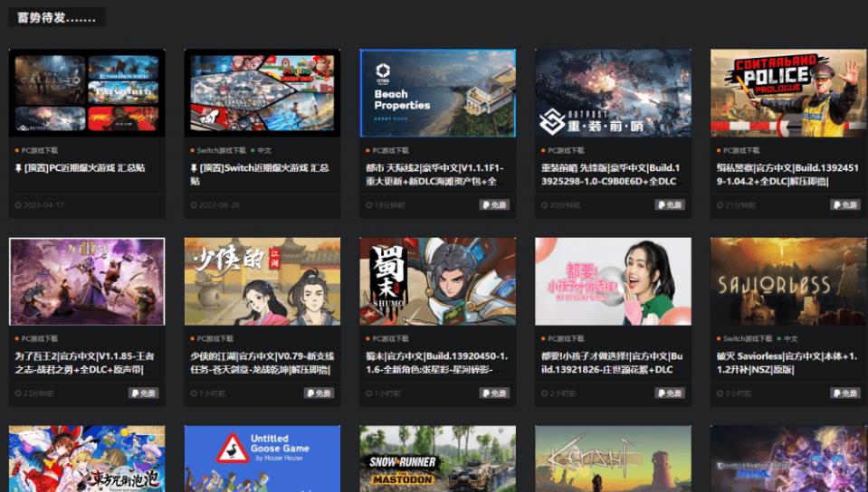Image resolution: width=868 pixels, height=492 pixels.
Task: Click date 2023-04-17 on PC汇总贴 card
Action: (x=40, y=204)
